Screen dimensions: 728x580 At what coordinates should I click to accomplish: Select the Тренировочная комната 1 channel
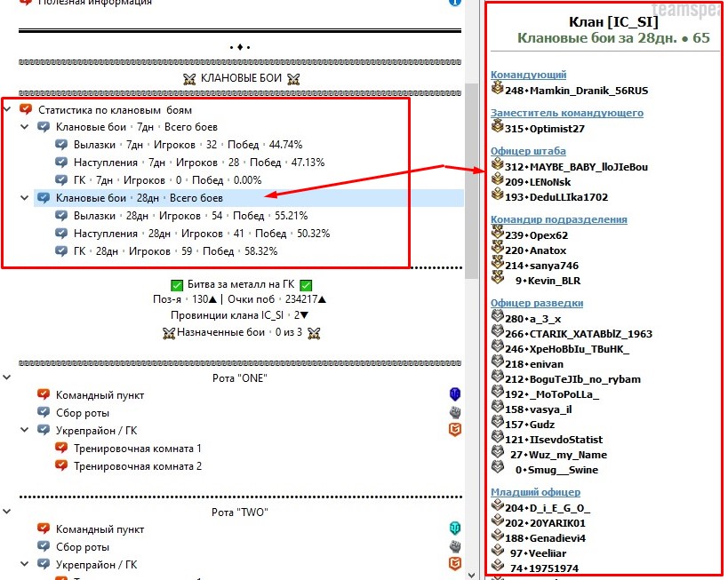137,449
